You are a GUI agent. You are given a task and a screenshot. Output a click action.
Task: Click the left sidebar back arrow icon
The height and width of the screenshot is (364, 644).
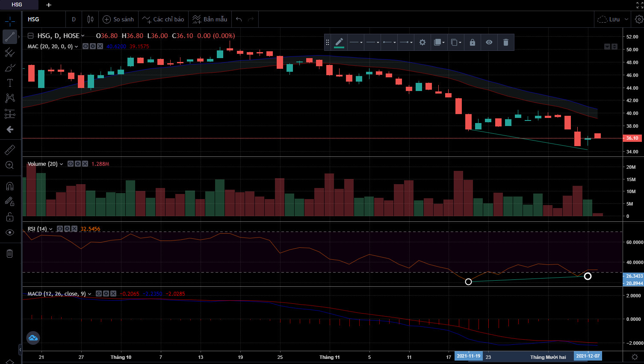tap(10, 129)
